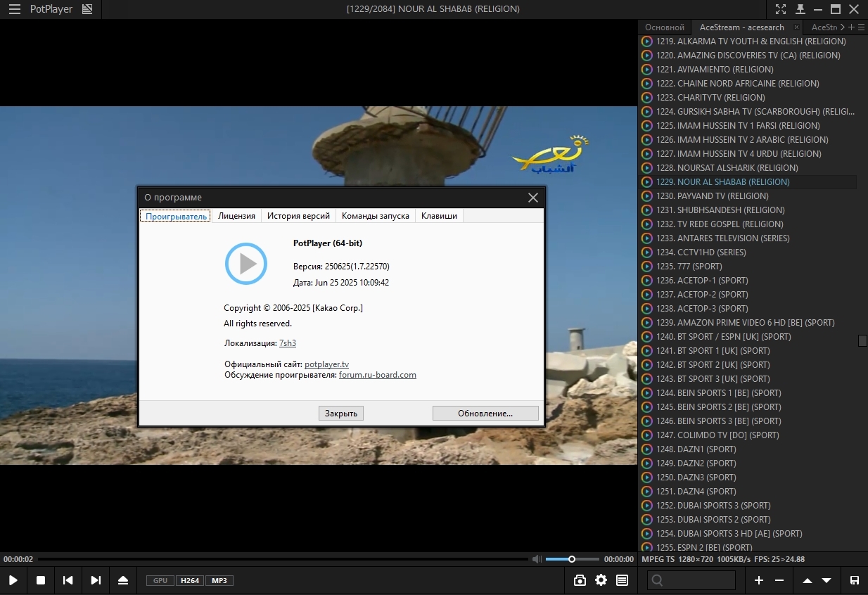This screenshot has width=868, height=595.
Task: Click the Закрыть button
Action: (341, 413)
